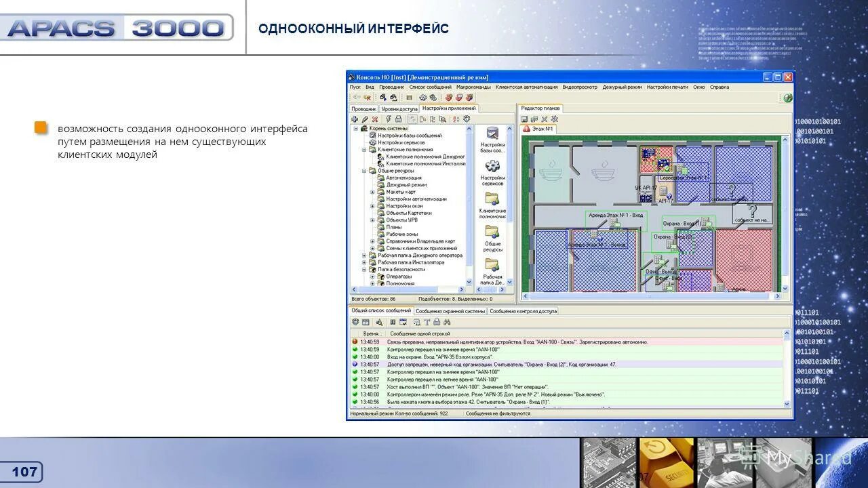Open 'Сообщения контроля доступа' tab

pyautogui.click(x=524, y=311)
